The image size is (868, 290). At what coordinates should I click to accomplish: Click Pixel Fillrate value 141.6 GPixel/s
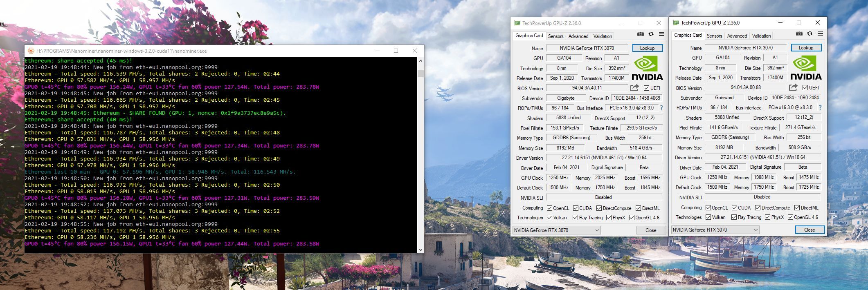[724, 127]
